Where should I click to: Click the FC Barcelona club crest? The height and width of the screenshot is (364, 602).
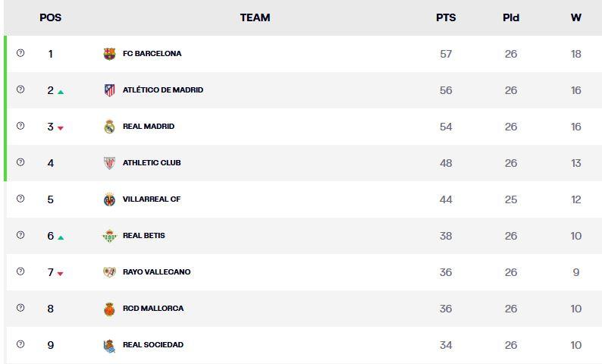click(109, 54)
